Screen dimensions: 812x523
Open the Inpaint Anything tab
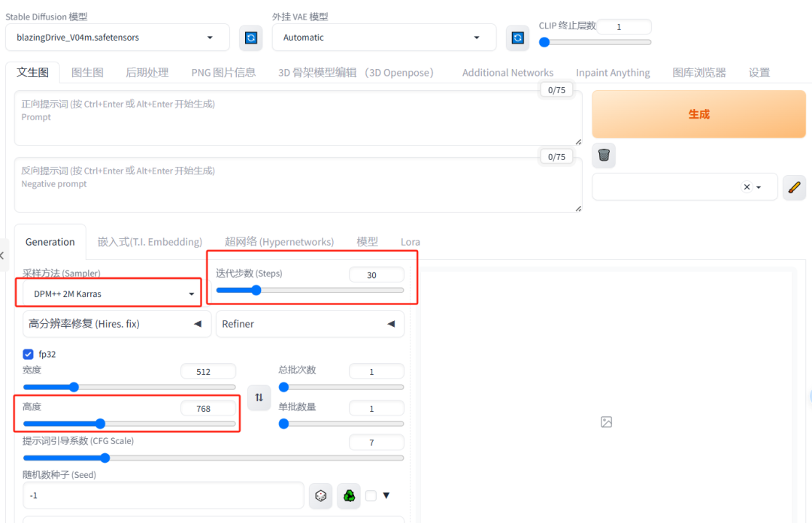613,72
